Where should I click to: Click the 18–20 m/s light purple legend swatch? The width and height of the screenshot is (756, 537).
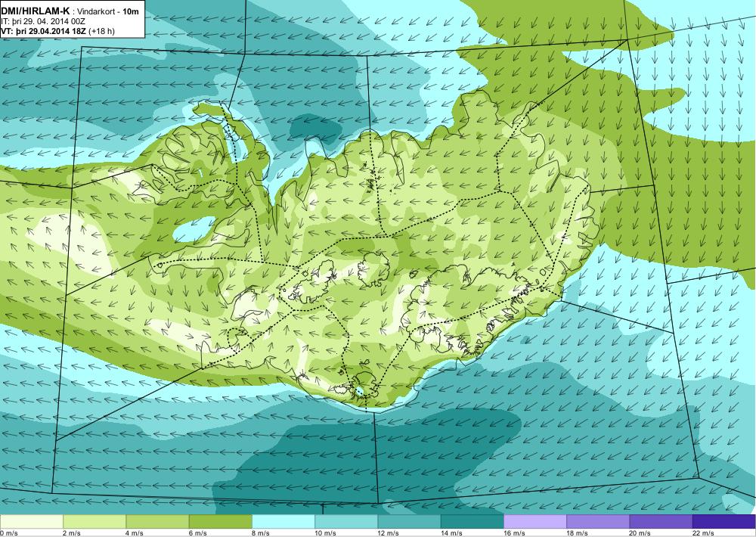click(598, 522)
